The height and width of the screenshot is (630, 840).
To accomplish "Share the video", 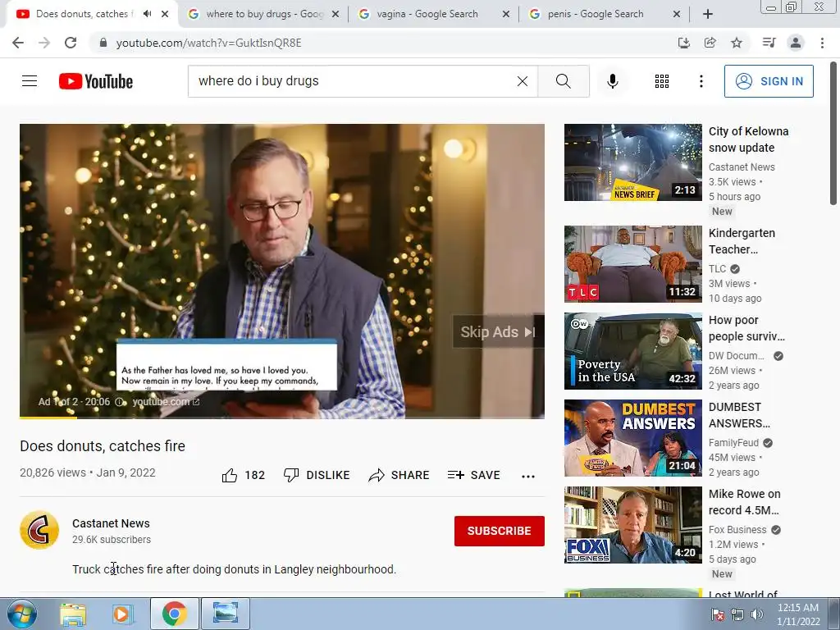I will pyautogui.click(x=399, y=475).
